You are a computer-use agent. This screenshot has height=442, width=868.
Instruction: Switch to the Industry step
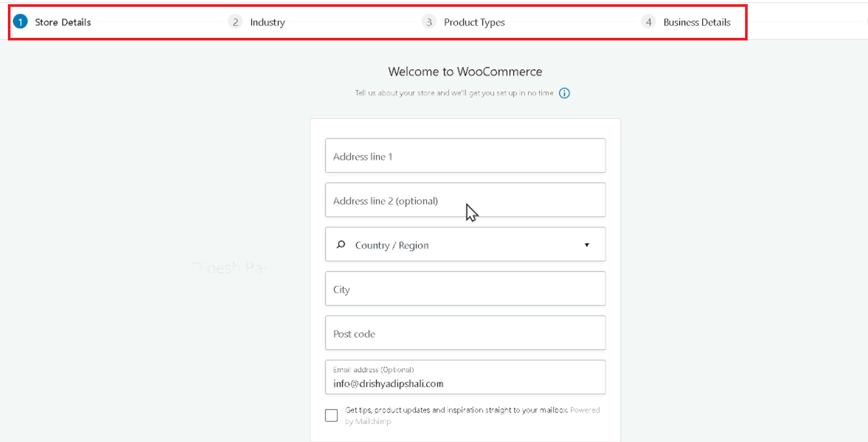[267, 22]
